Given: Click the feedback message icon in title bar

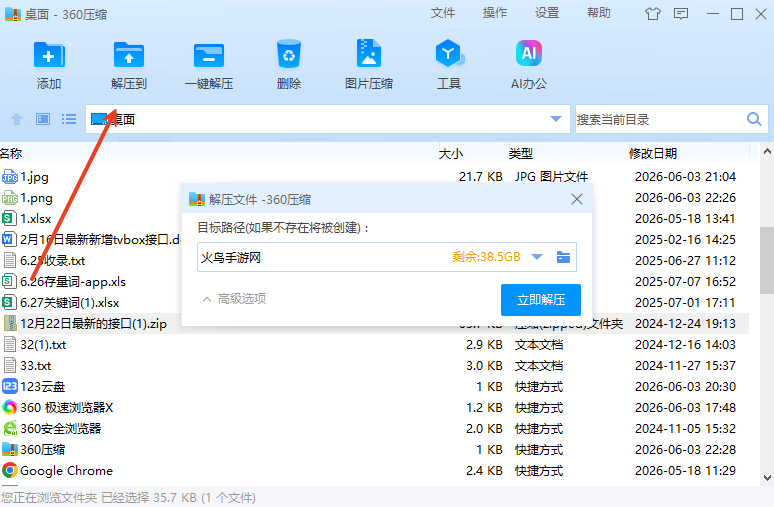Looking at the screenshot, I should 681,14.
